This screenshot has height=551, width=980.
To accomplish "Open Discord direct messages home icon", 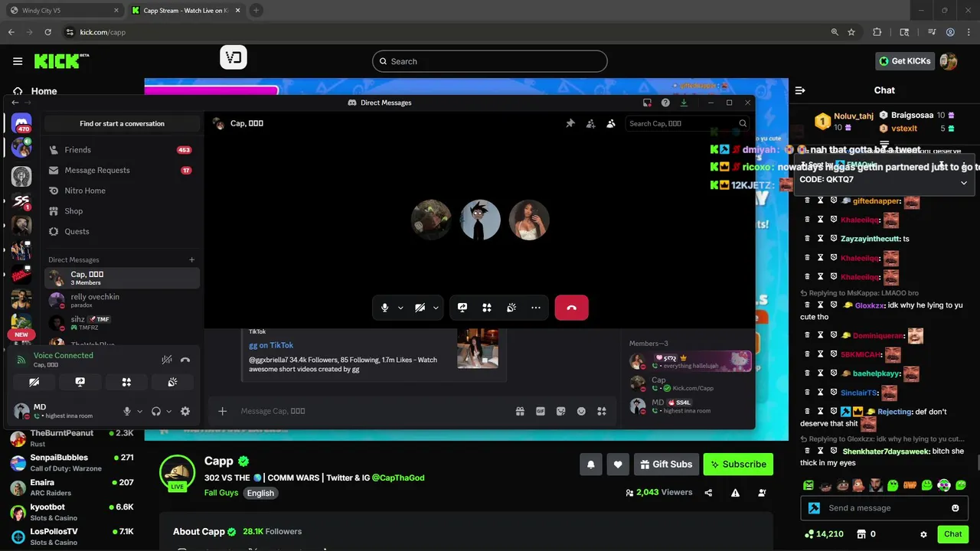I will pyautogui.click(x=21, y=123).
